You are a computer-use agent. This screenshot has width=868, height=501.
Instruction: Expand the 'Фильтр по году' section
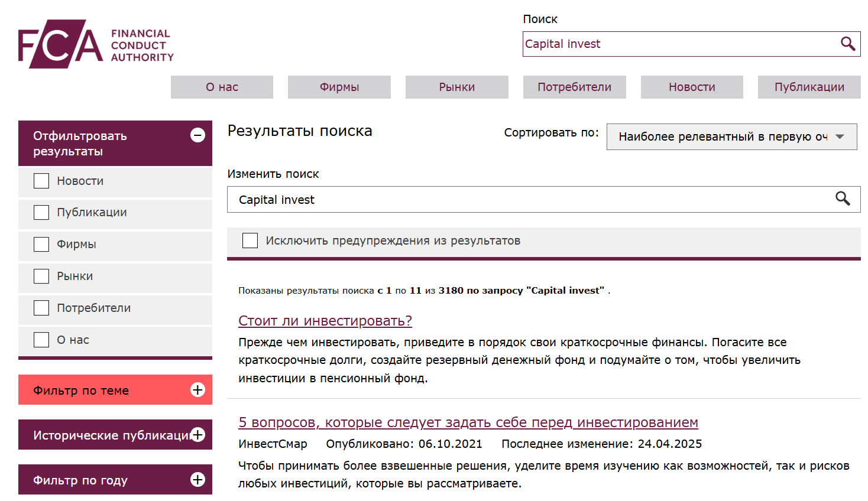(115, 480)
